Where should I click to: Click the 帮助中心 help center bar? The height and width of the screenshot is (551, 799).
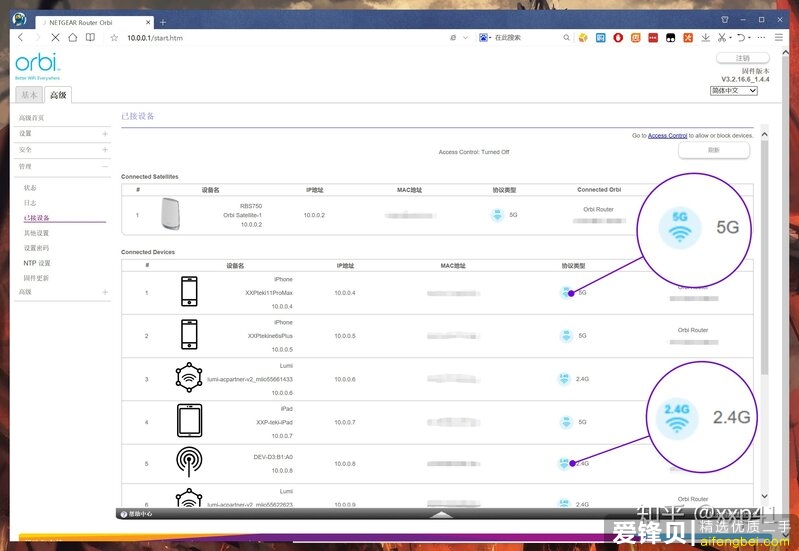[x=137, y=514]
